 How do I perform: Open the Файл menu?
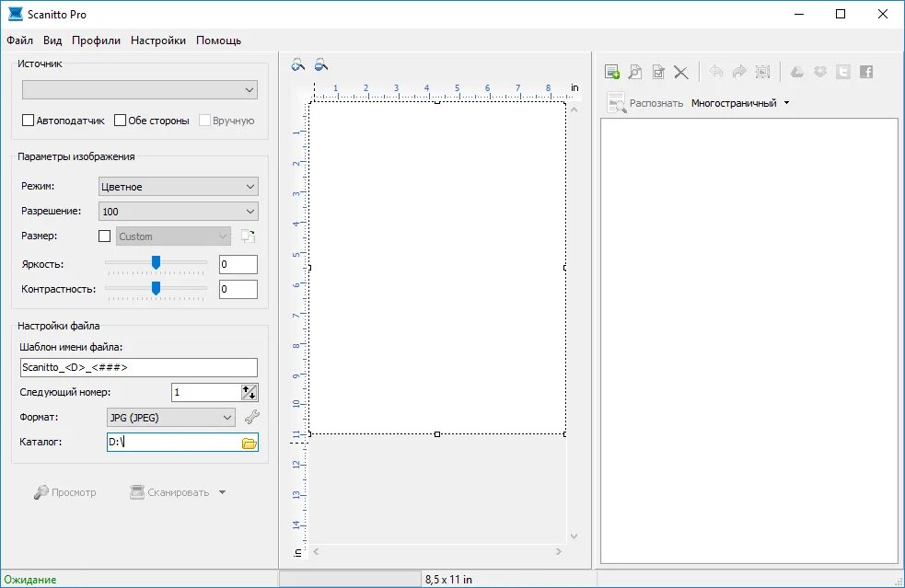click(x=19, y=40)
